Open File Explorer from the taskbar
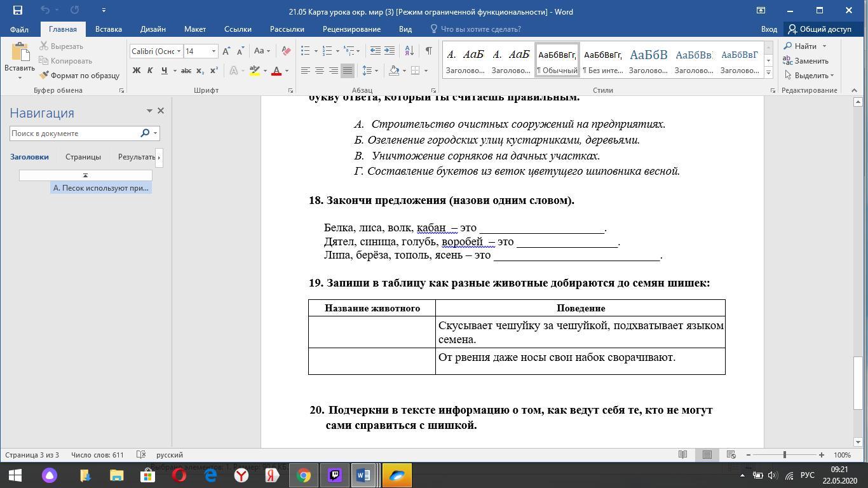The width and height of the screenshot is (868, 488). coord(117,475)
